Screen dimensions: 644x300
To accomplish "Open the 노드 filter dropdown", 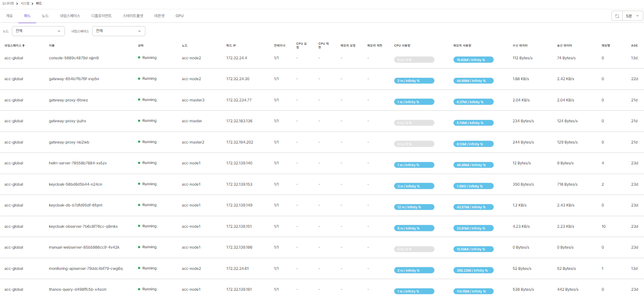I will [x=38, y=31].
